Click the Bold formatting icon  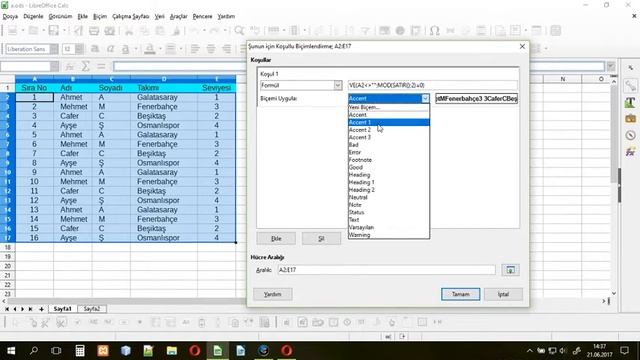click(95, 49)
